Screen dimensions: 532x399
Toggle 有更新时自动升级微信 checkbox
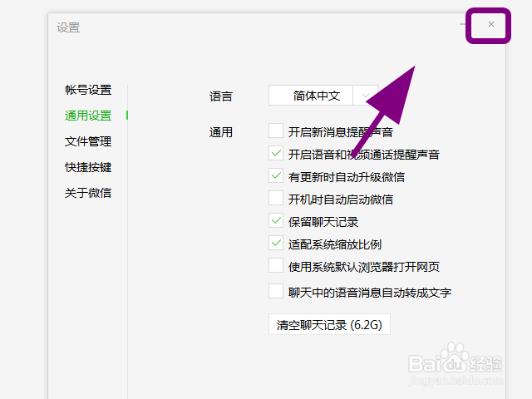coord(276,175)
